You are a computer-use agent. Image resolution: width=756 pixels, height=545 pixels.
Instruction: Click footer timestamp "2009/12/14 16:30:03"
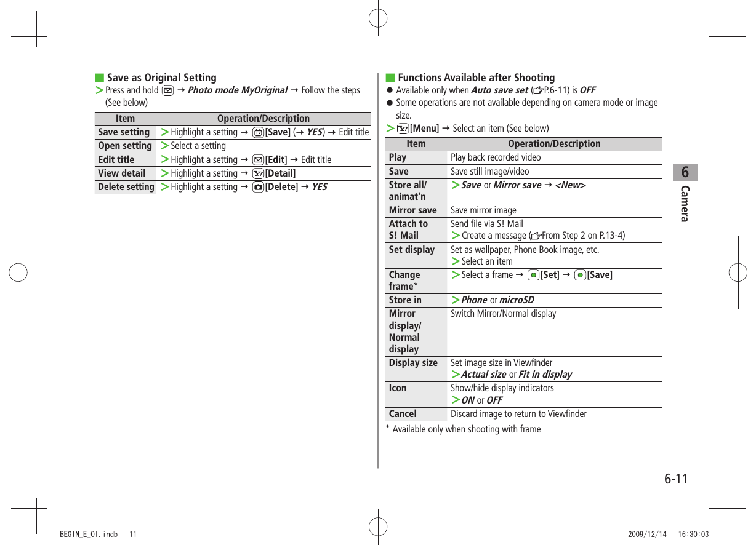pyautogui.click(x=669, y=535)
